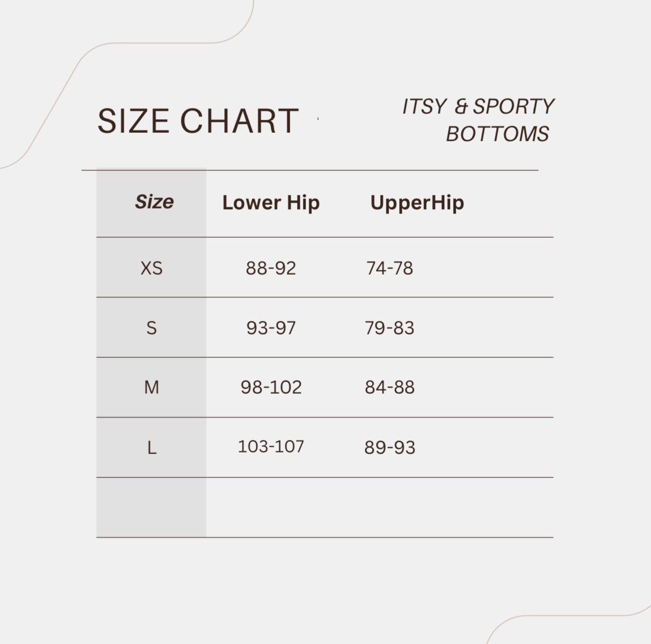
Task: Click the empty shaded cell below L
Action: 151,507
